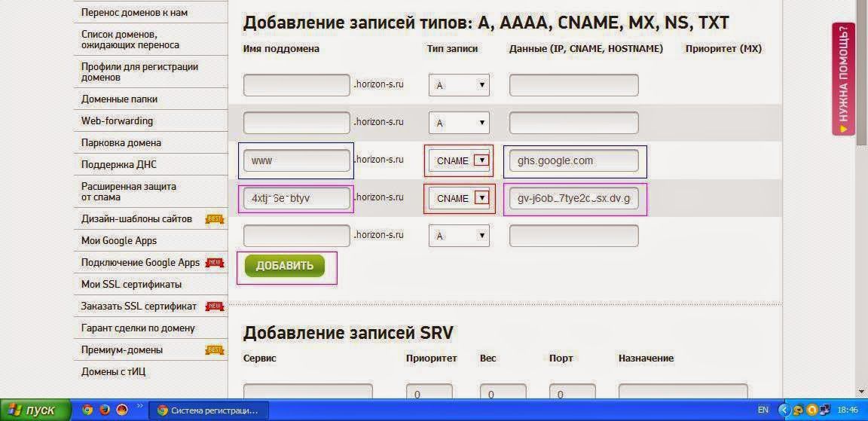The width and height of the screenshot is (868, 421).
Task: Expand hidden system tray icons arrow
Action: [x=784, y=410]
